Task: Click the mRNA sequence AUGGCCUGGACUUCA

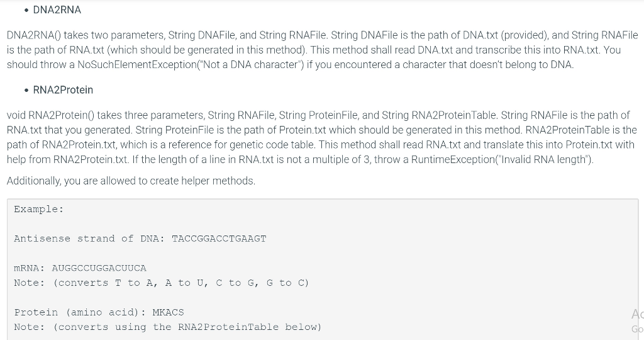Action: 99,268
